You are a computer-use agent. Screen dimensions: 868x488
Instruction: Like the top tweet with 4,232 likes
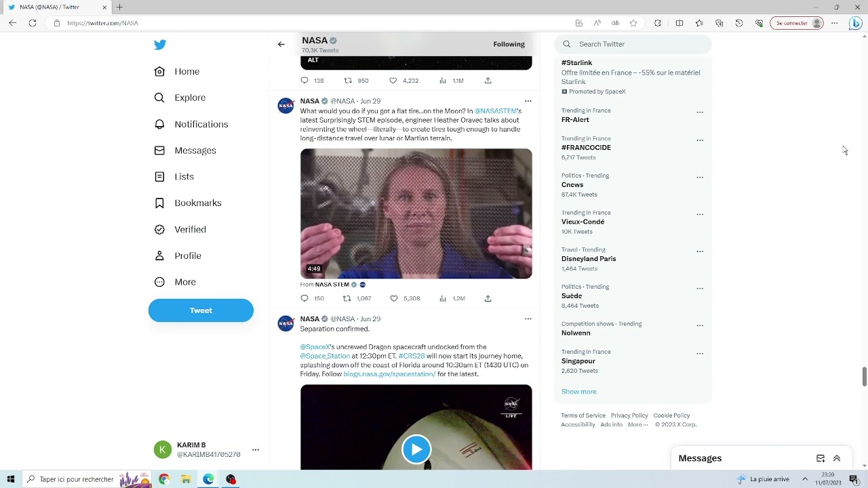pyautogui.click(x=404, y=81)
